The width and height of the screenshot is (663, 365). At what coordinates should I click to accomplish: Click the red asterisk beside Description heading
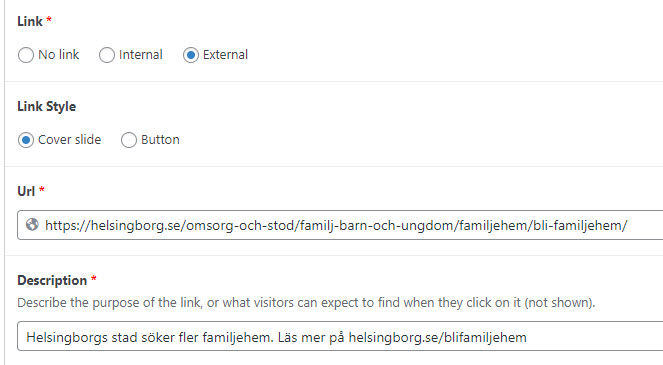pos(94,278)
